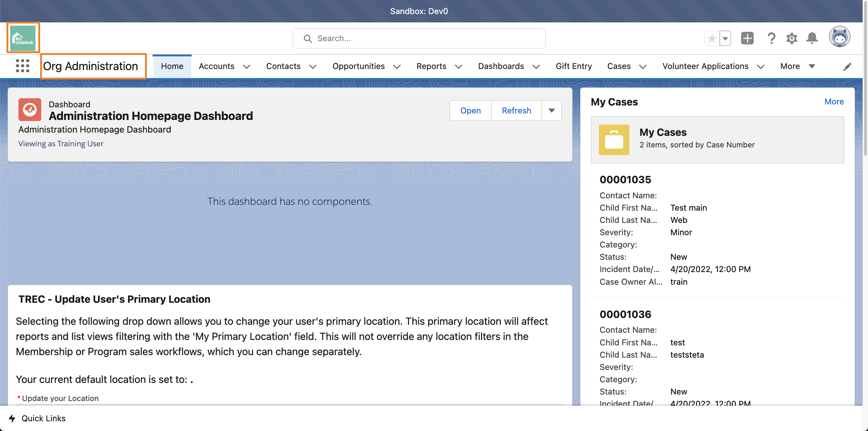The height and width of the screenshot is (431, 868).
Task: Switch to the Reports tab
Action: [x=431, y=66]
